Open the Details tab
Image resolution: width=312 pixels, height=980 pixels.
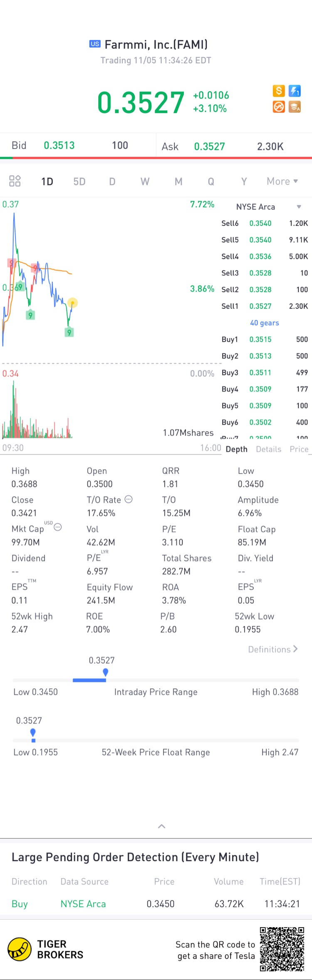pos(269,449)
